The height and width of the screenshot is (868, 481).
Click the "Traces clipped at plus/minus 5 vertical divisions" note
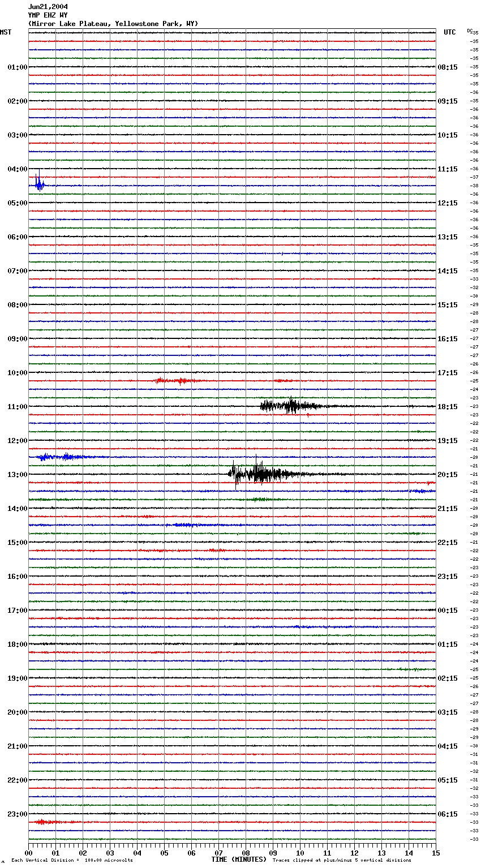(x=342, y=861)
